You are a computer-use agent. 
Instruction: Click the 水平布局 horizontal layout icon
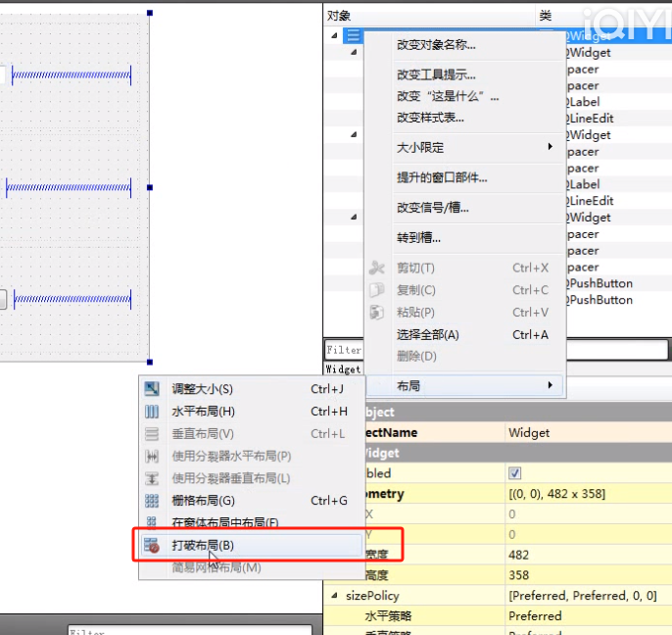(x=152, y=412)
